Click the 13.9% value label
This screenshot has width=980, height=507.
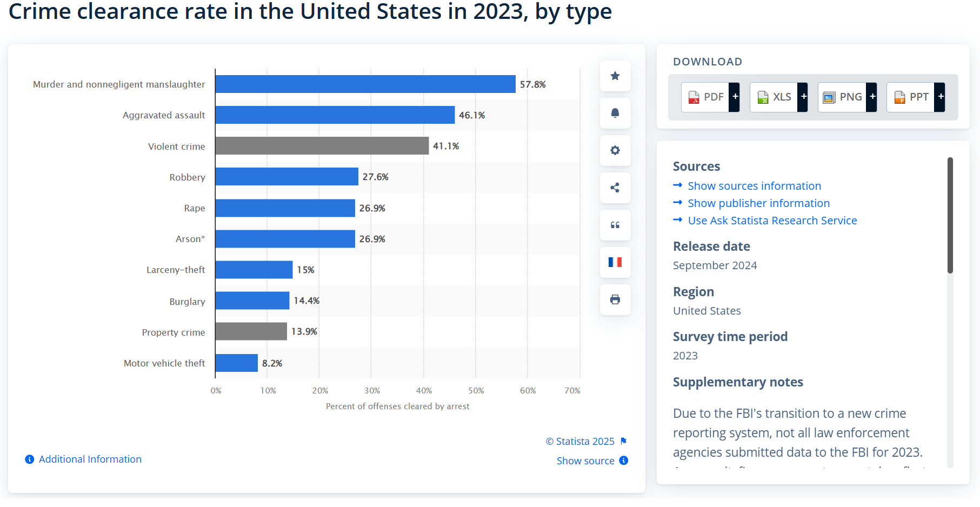click(304, 331)
